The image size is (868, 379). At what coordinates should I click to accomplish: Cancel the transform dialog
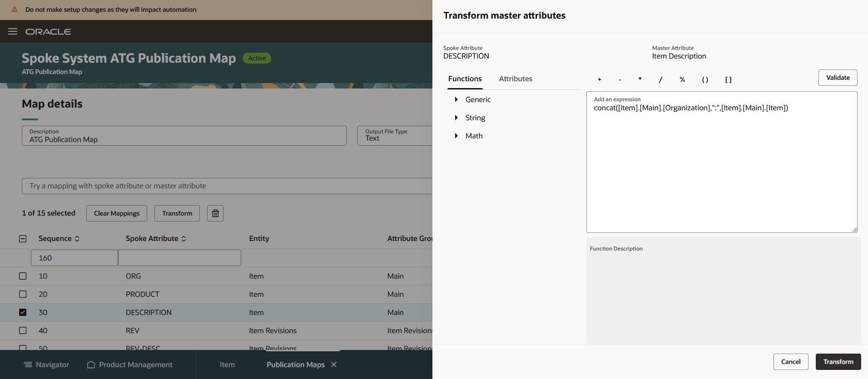(x=791, y=362)
